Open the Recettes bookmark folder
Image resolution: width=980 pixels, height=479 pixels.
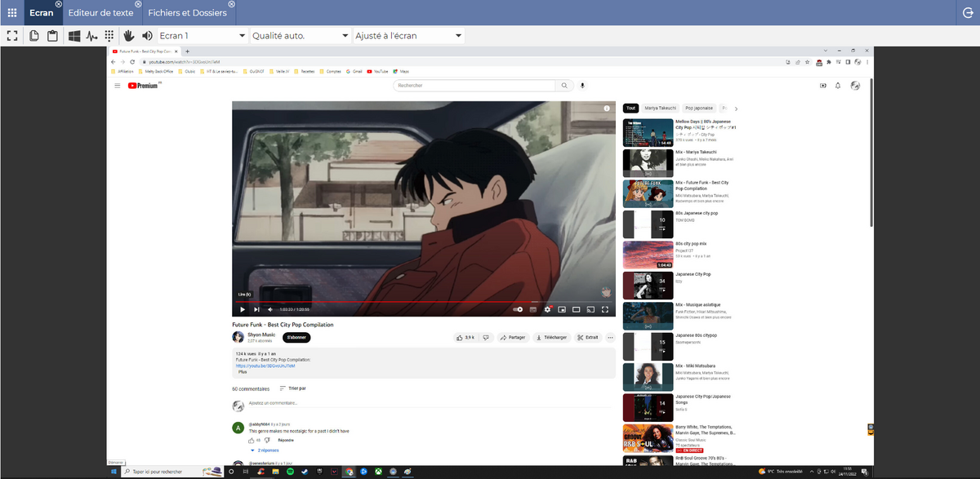pos(304,71)
